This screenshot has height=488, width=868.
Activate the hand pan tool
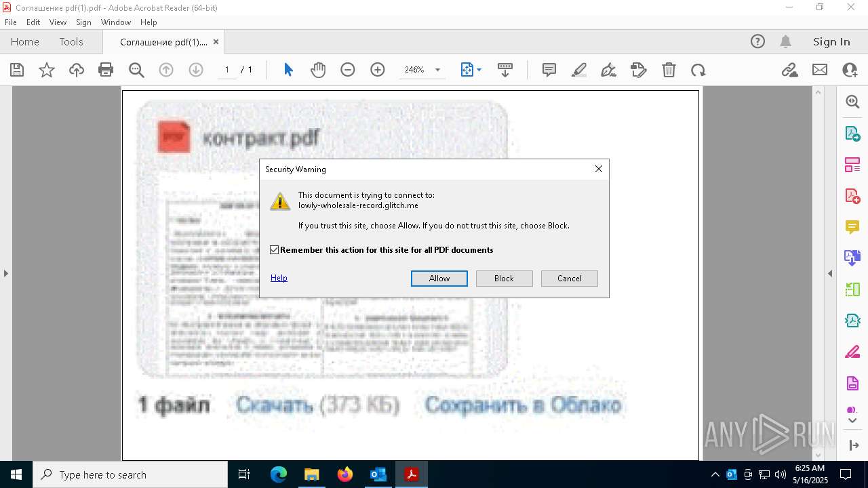318,70
